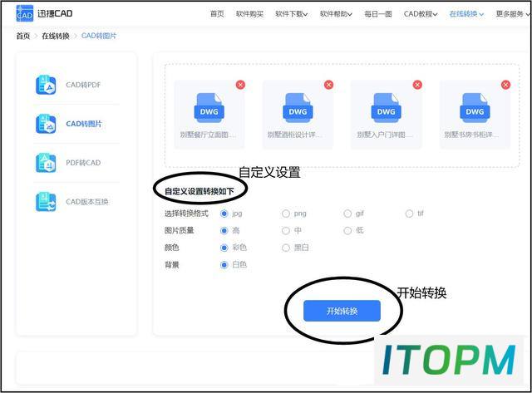Expand the 更多服务 dropdown menu
Viewport: 532px width, 393px height.
[513, 14]
